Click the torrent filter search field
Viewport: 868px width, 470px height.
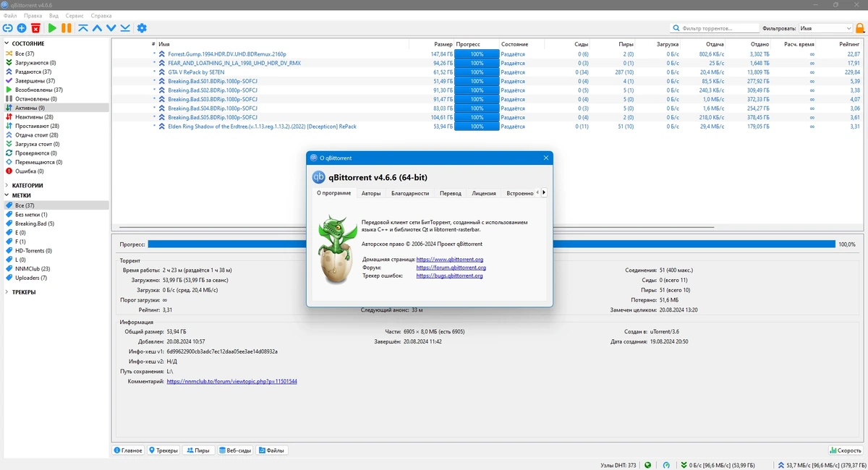tap(714, 28)
